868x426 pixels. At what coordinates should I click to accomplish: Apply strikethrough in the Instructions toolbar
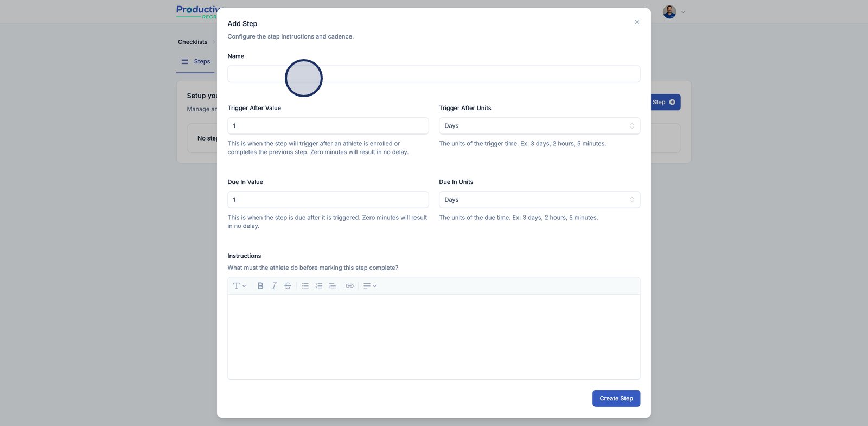(x=288, y=286)
